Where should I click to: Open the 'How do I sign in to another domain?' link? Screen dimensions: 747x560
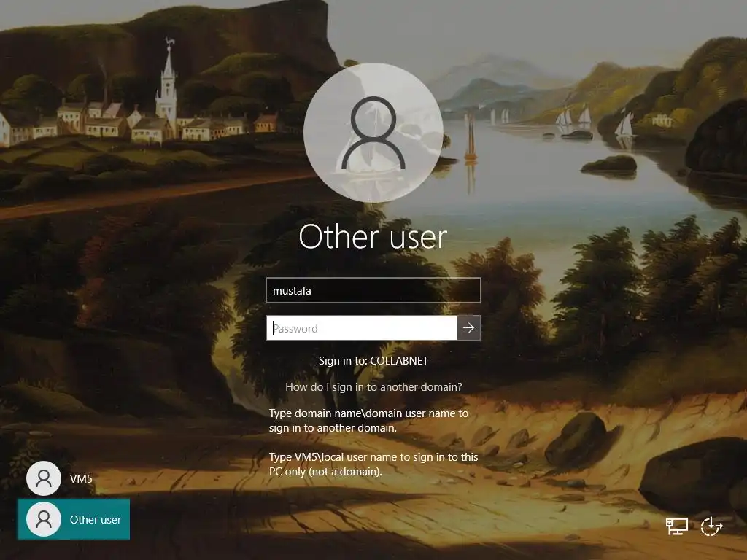coord(373,387)
